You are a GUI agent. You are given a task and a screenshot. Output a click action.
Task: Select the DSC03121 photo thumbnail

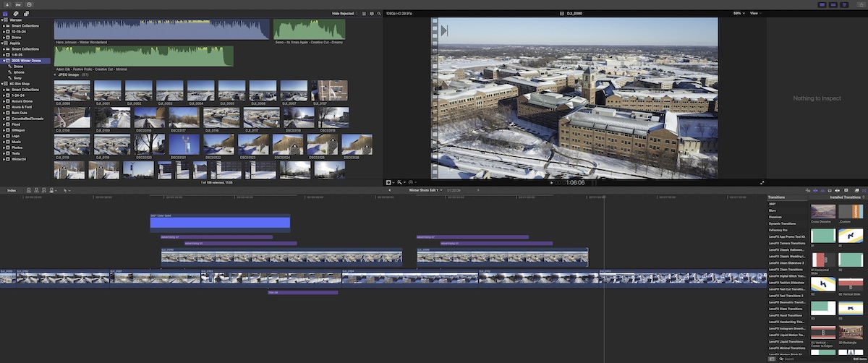pos(184,145)
